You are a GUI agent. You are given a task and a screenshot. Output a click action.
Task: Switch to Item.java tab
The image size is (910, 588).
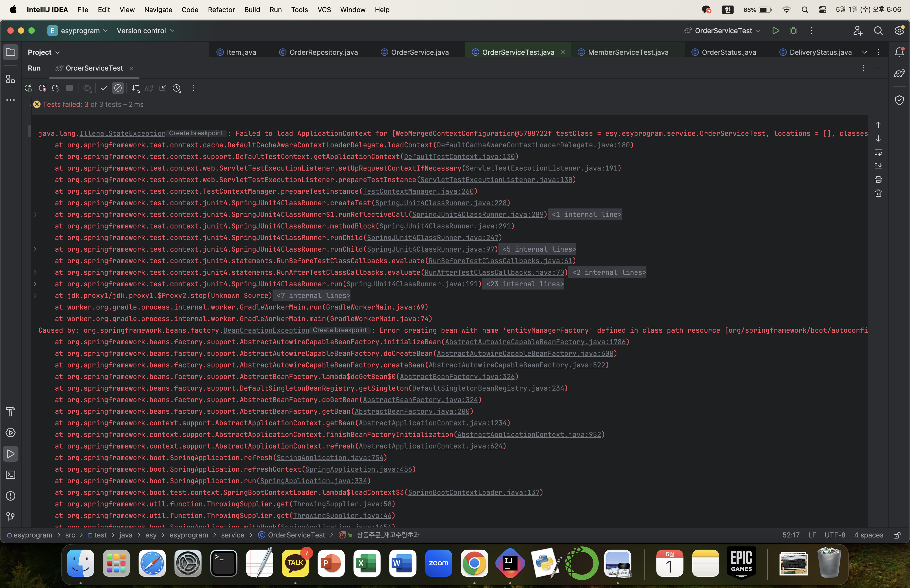(x=236, y=52)
